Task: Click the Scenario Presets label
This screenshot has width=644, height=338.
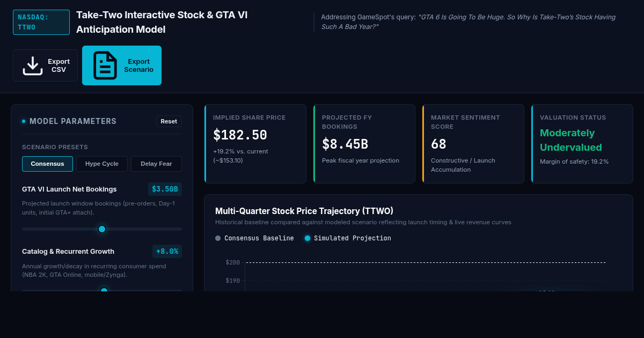Action: pyautogui.click(x=55, y=147)
